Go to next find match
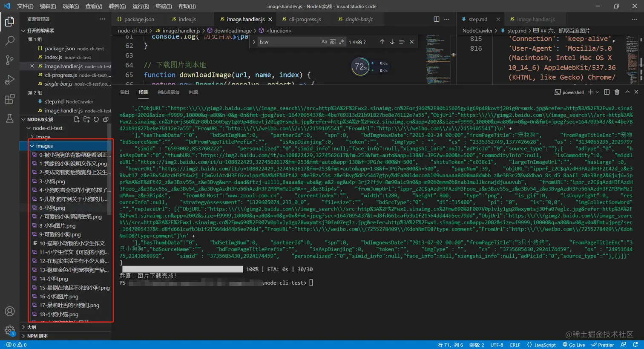The image size is (644, 349). coord(392,42)
